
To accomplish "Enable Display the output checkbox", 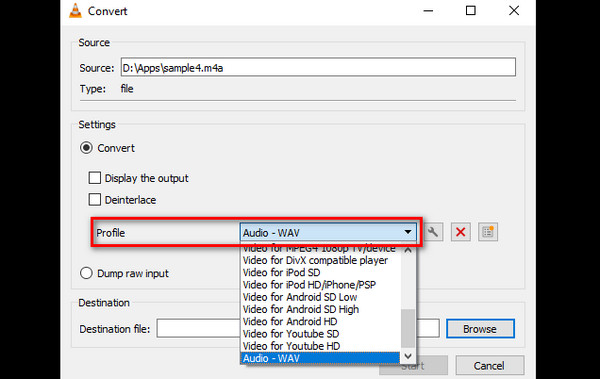I will (x=95, y=178).
